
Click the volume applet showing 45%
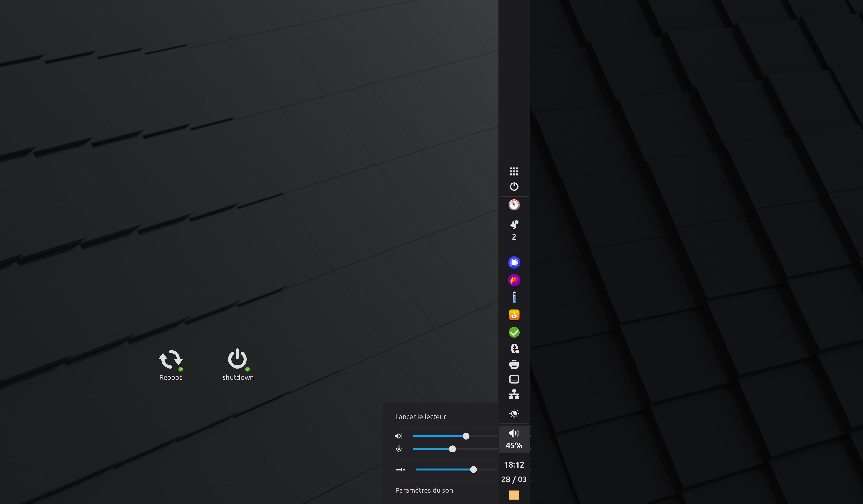click(514, 439)
